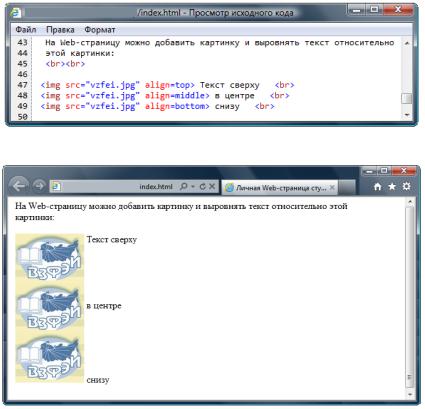Click the IE icon in source viewer title bar
The height and width of the screenshot is (409, 425).
[15, 13]
